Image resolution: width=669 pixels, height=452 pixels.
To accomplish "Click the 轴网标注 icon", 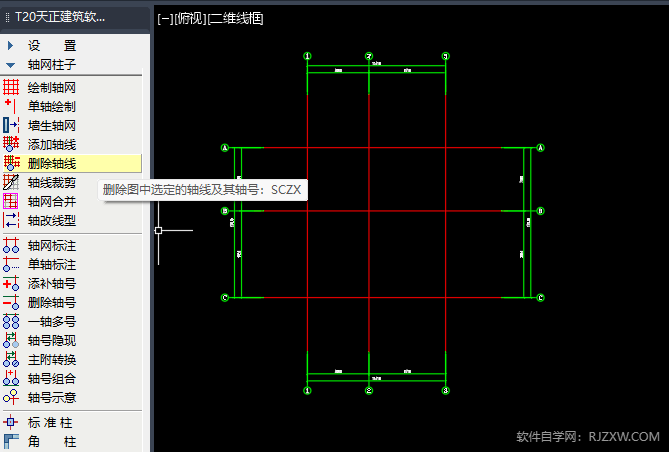I will [11, 245].
